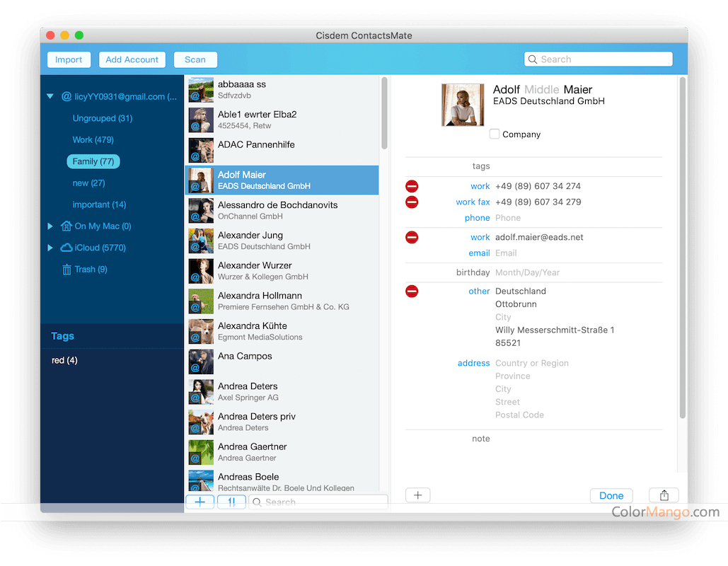Click the birthday Month/Day/Year field
The width and height of the screenshot is (728, 566).
pos(528,272)
